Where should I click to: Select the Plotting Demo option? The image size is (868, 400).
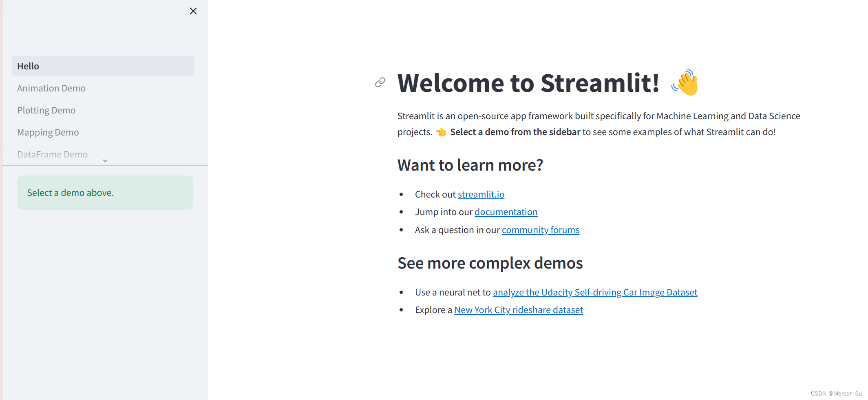pyautogui.click(x=46, y=110)
